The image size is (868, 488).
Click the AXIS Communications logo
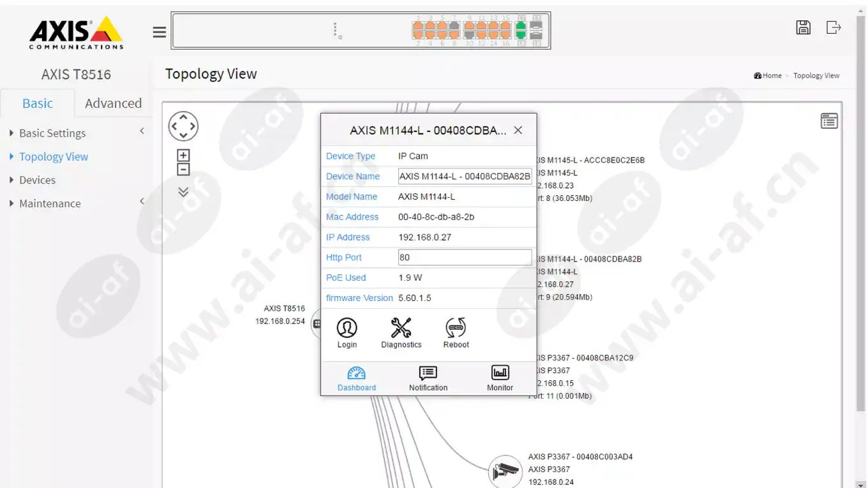click(76, 32)
